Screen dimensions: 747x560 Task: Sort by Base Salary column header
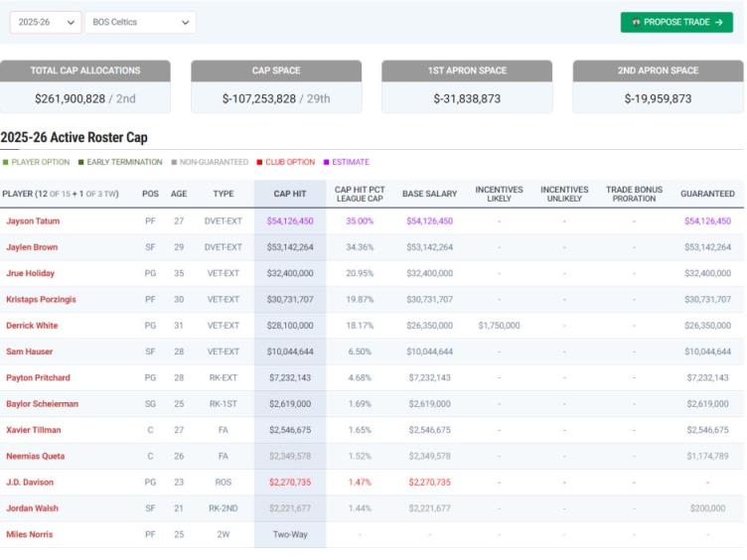point(429,195)
